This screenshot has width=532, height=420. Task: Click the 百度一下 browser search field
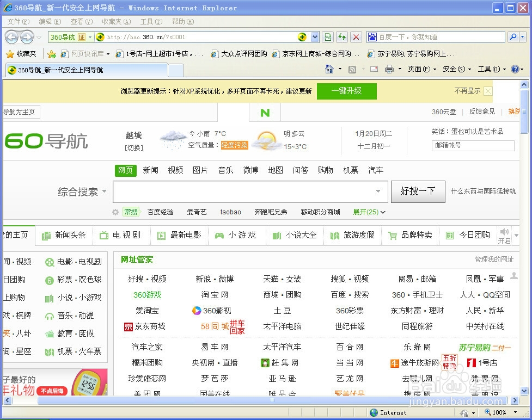(x=436, y=37)
